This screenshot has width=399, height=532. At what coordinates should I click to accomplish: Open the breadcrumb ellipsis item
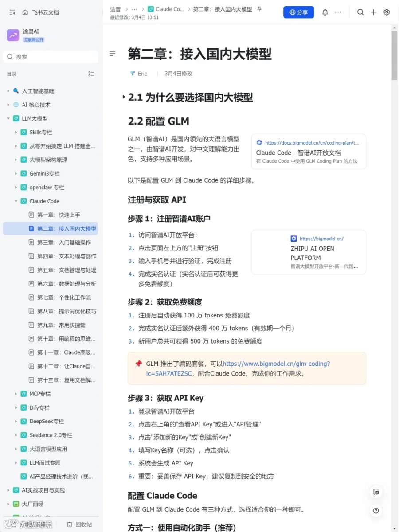tap(134, 9)
